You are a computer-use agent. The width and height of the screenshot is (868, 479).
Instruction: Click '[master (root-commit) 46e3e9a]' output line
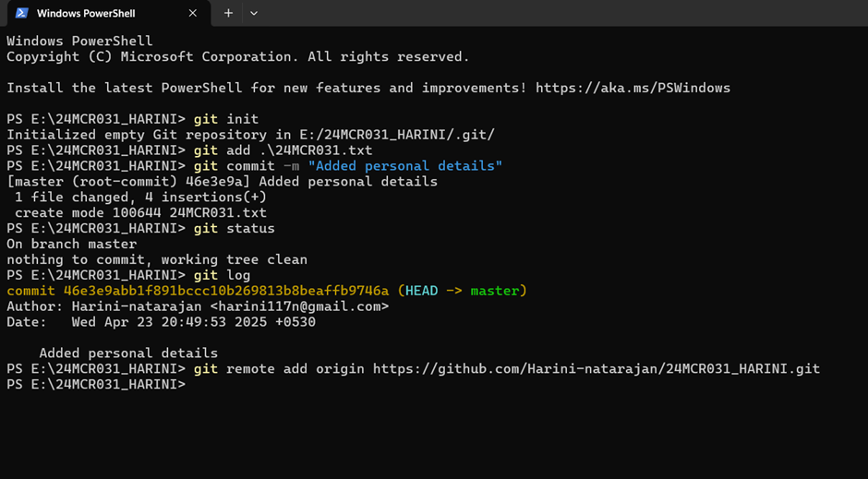(x=222, y=182)
